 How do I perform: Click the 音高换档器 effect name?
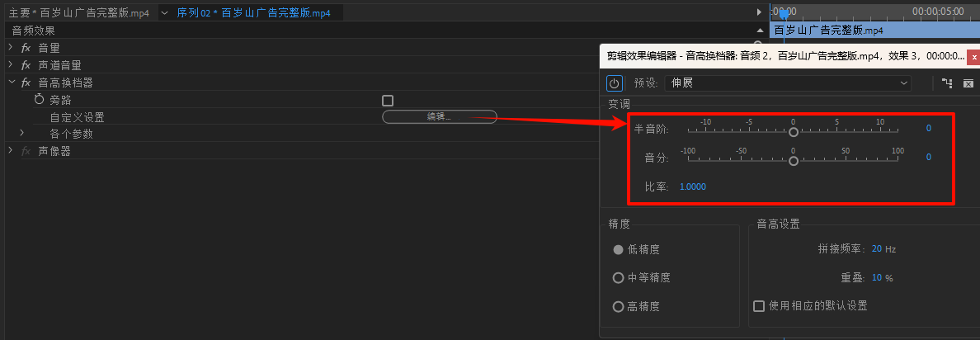click(66, 83)
